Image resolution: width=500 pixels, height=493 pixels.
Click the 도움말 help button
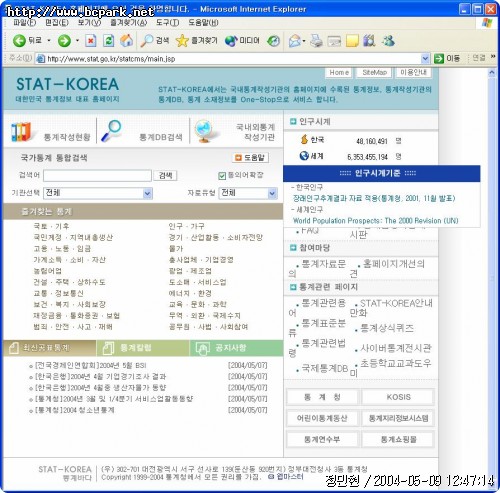click(x=250, y=157)
